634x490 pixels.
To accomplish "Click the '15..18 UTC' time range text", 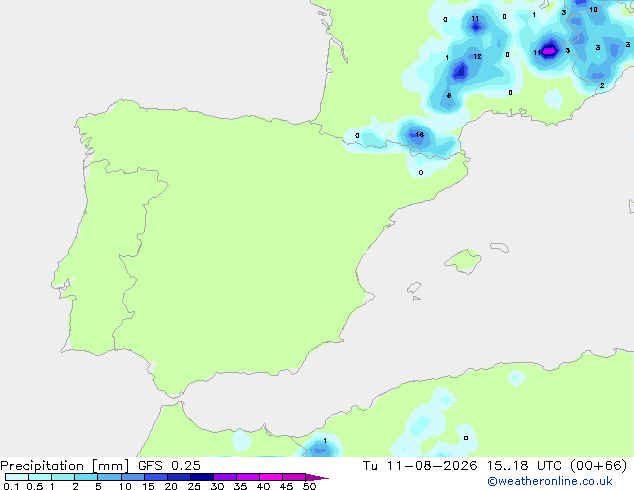I will 524,466.
